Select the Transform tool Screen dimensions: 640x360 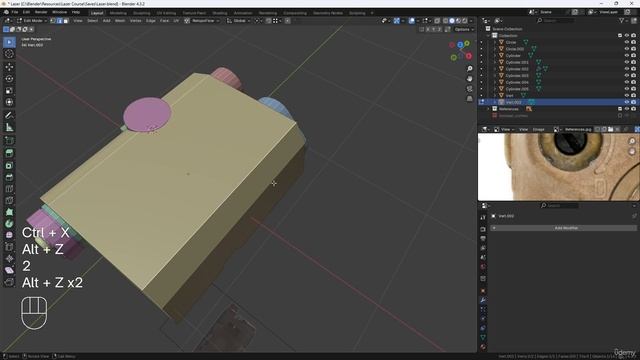(x=9, y=102)
